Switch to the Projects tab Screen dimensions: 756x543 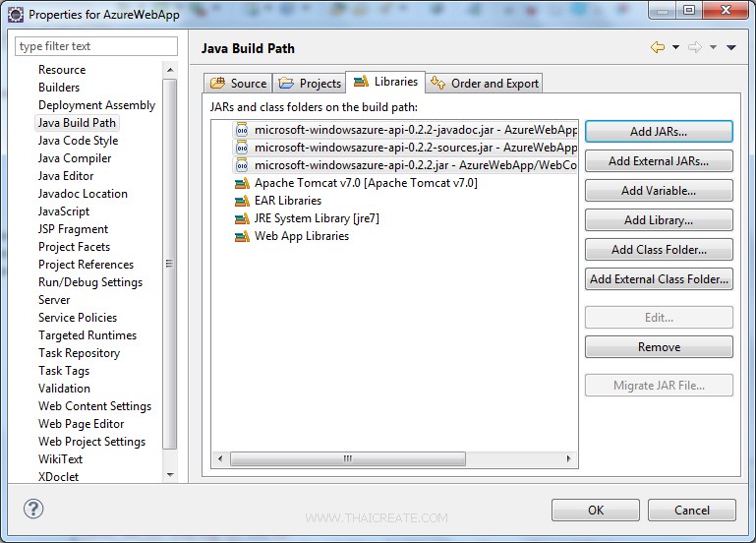[x=310, y=83]
